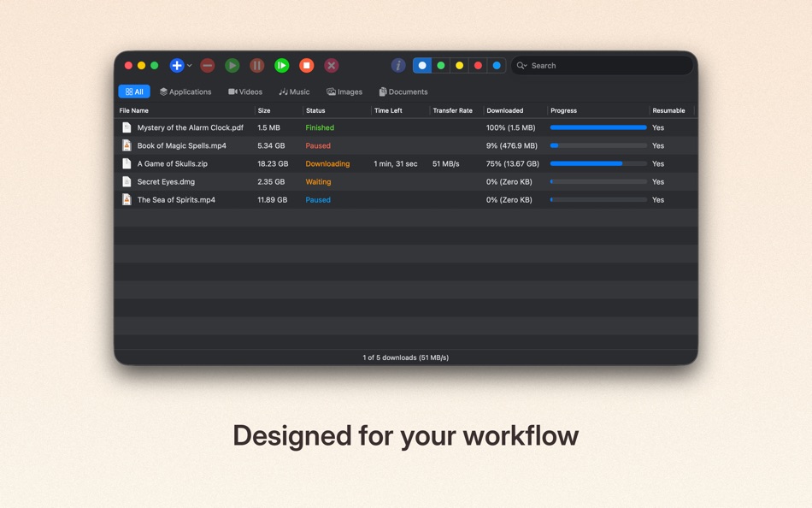Click progress bar of Secret Eyes.dmg
This screenshot has width=812, height=508.
click(x=598, y=182)
